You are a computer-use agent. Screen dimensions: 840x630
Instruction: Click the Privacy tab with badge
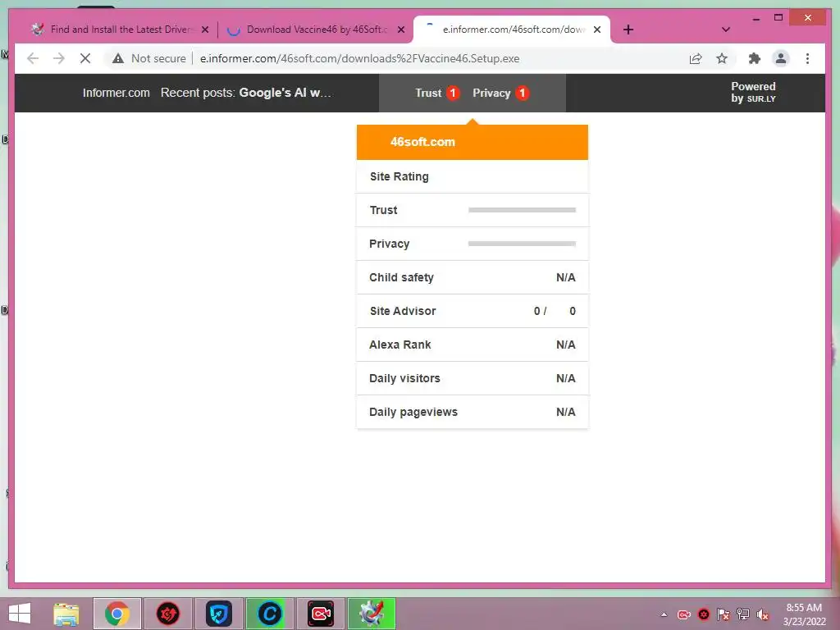coord(501,93)
